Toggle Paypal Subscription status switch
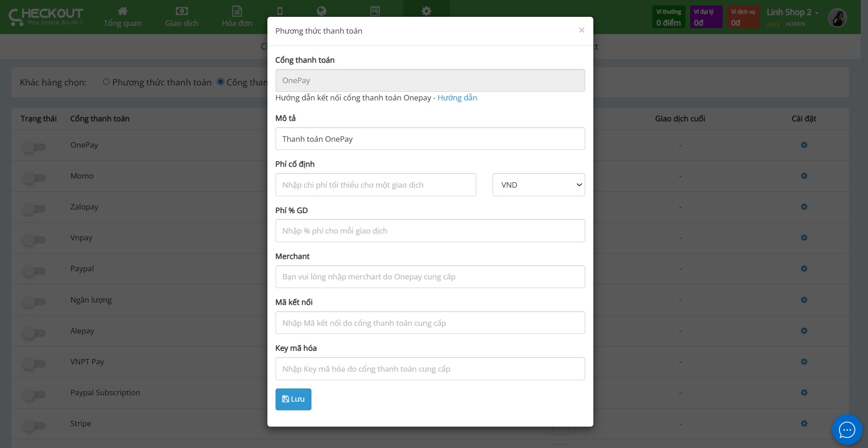This screenshot has width=868, height=448. pos(35,394)
